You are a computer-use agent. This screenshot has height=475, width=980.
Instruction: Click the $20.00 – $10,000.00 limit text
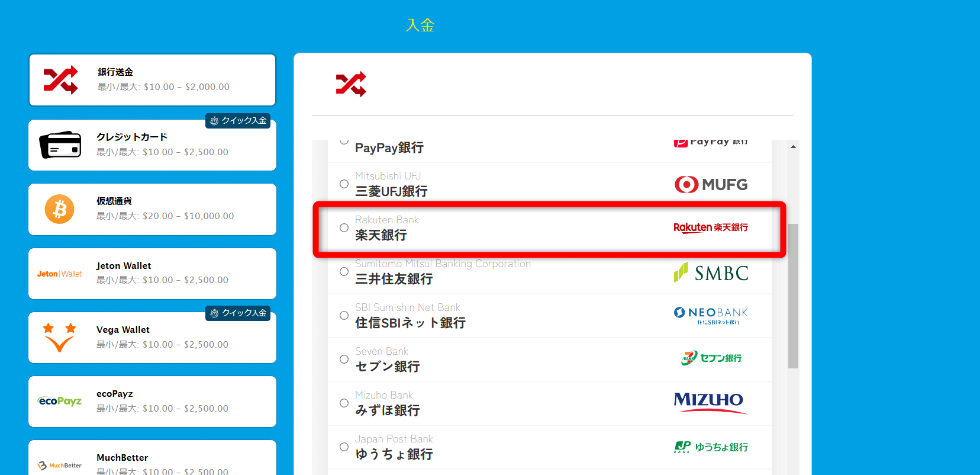(188, 216)
